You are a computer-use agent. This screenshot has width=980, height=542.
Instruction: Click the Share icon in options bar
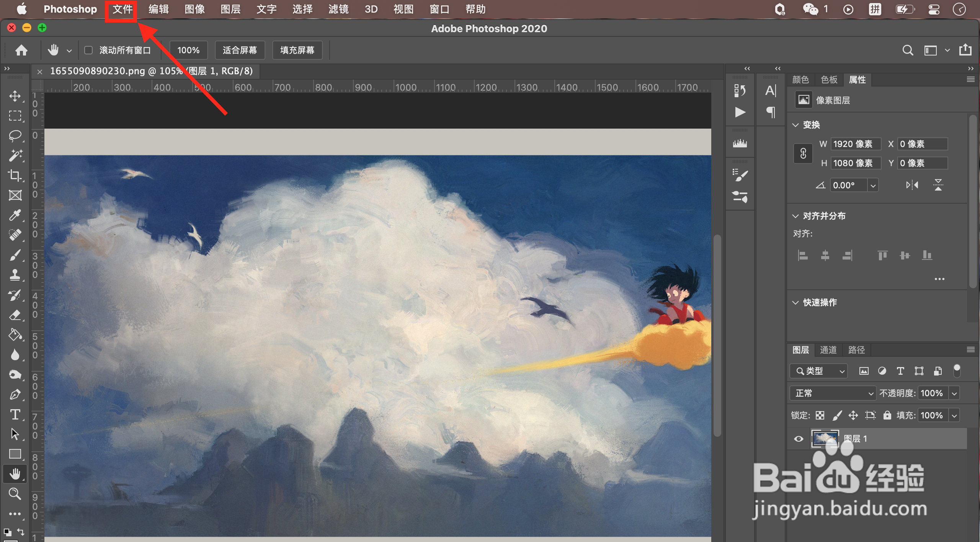click(x=965, y=50)
